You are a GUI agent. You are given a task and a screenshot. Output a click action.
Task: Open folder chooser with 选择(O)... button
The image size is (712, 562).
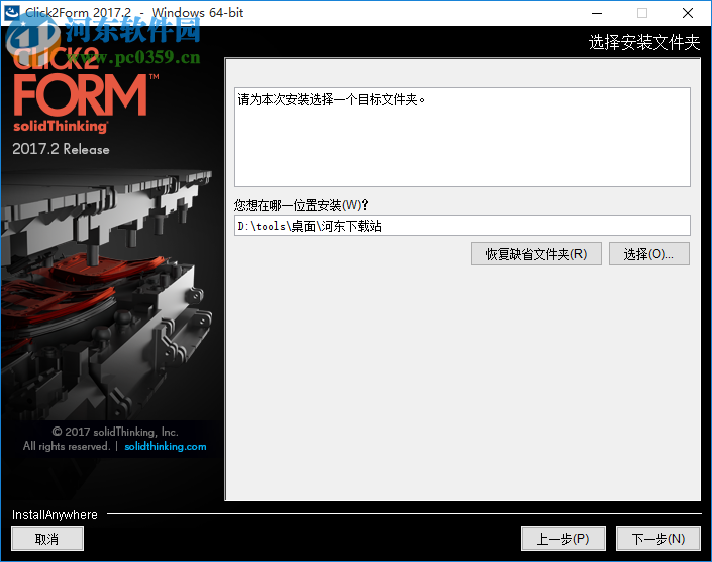pyautogui.click(x=649, y=254)
